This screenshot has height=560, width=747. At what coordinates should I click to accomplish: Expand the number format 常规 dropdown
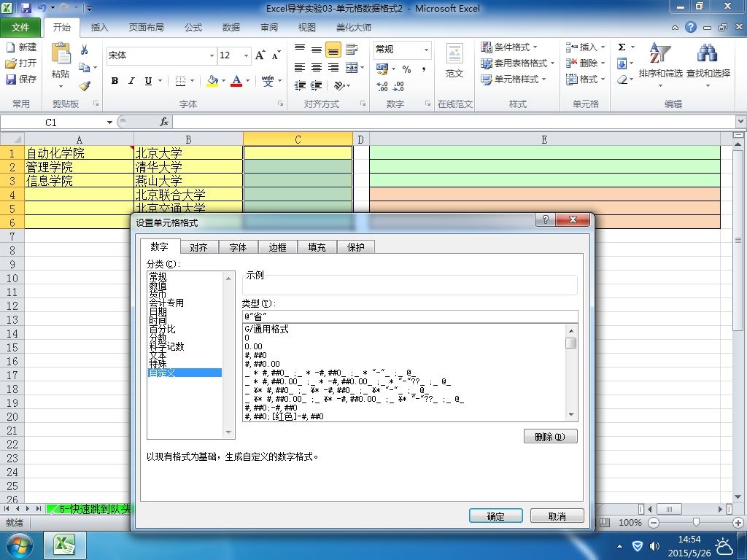(426, 49)
